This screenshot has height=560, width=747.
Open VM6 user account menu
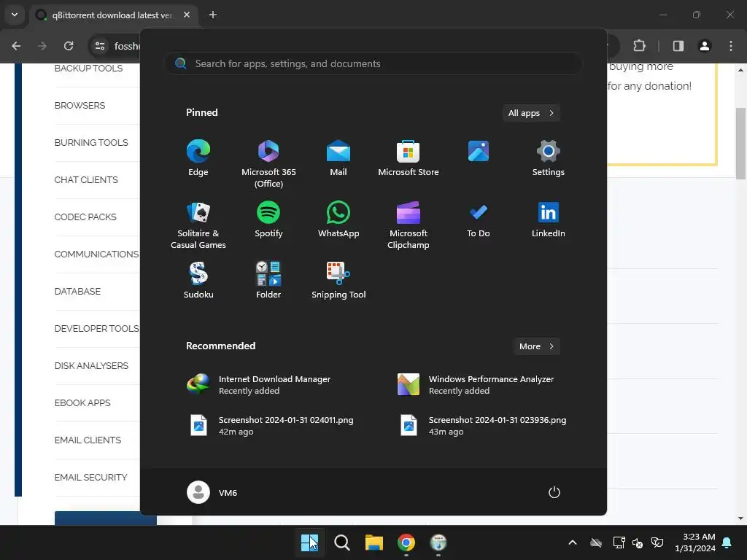[x=212, y=492]
